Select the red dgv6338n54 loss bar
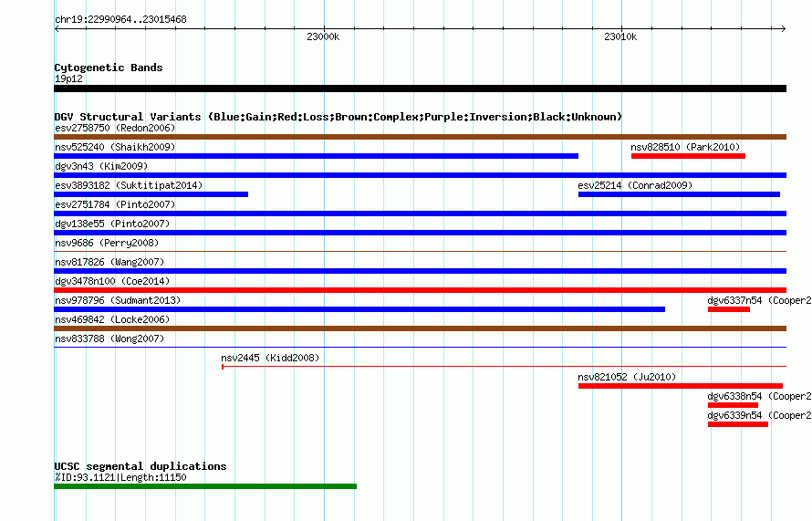812x521 pixels. tap(733, 405)
